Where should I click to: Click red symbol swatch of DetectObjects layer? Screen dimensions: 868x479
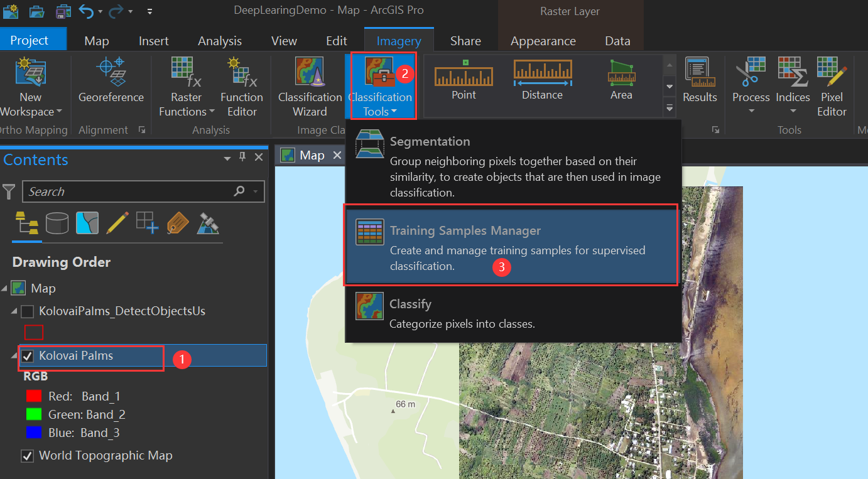coord(34,333)
